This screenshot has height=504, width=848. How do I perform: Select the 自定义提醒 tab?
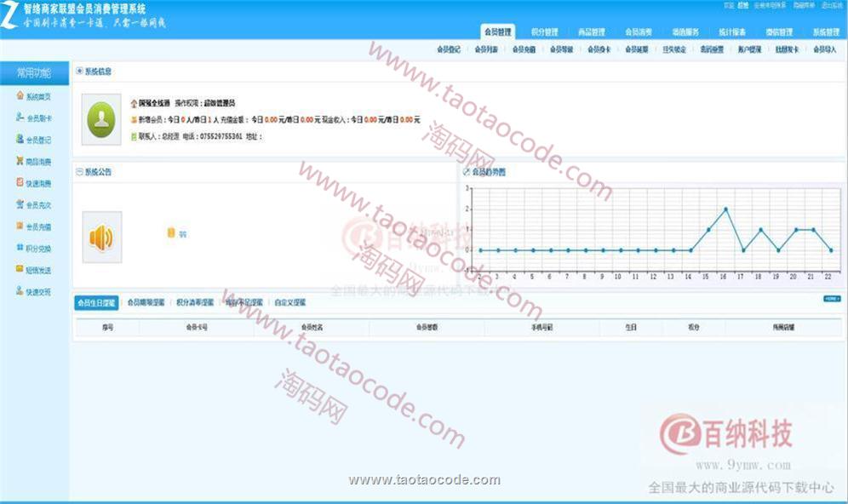(x=290, y=302)
